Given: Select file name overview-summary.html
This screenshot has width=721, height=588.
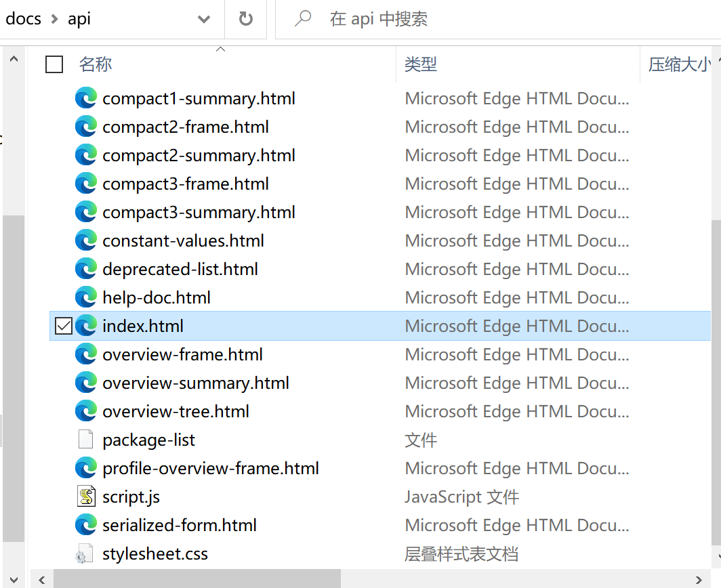Looking at the screenshot, I should coord(195,383).
